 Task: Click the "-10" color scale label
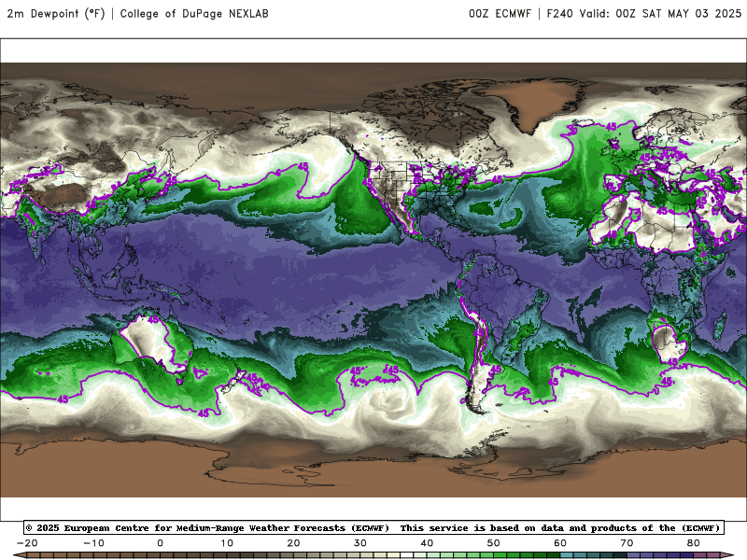[x=93, y=543]
